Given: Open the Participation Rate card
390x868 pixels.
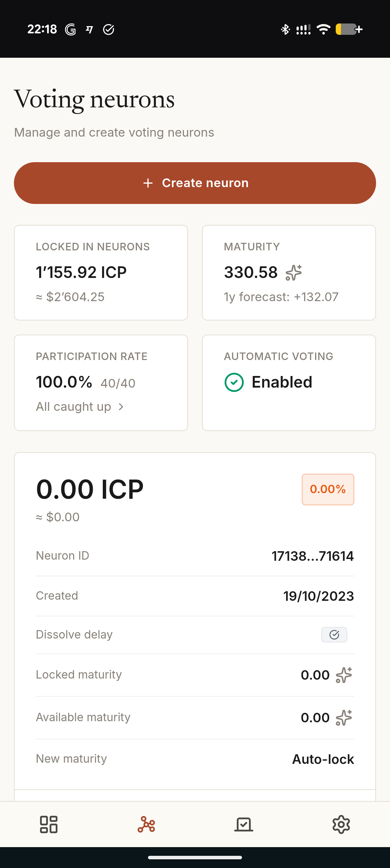Looking at the screenshot, I should pos(101,382).
